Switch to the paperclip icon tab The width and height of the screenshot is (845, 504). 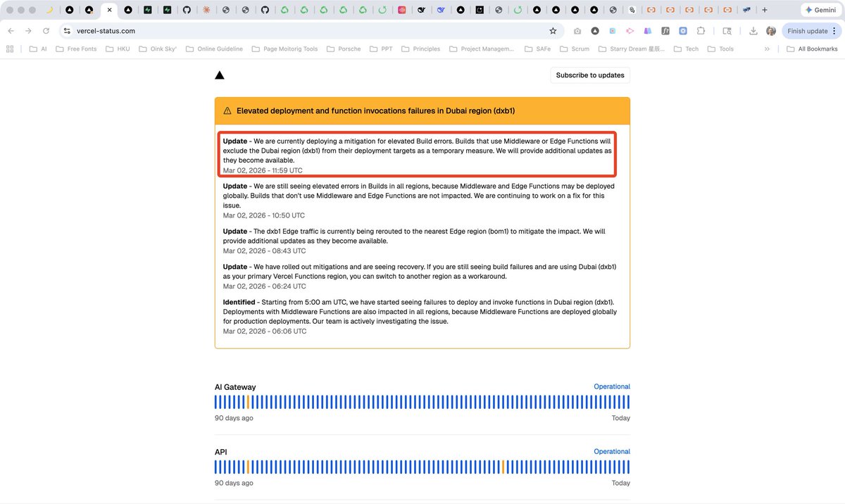(632, 10)
